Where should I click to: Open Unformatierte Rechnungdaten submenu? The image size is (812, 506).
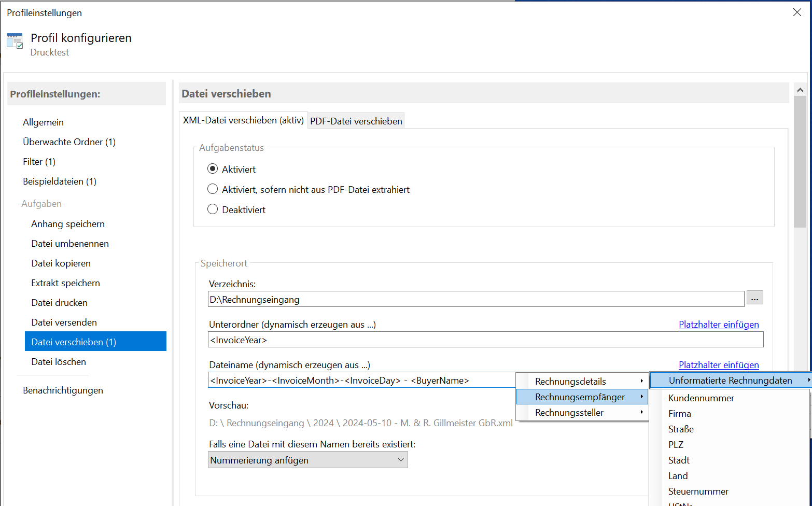pos(731,381)
